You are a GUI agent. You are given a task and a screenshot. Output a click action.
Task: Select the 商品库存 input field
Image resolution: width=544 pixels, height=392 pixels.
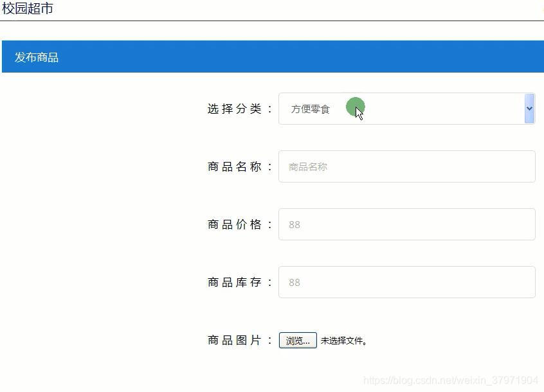coord(406,282)
